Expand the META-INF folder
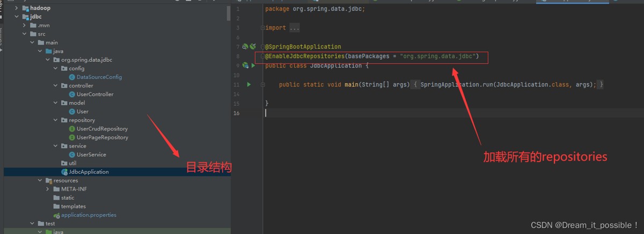 pyautogui.click(x=48, y=189)
